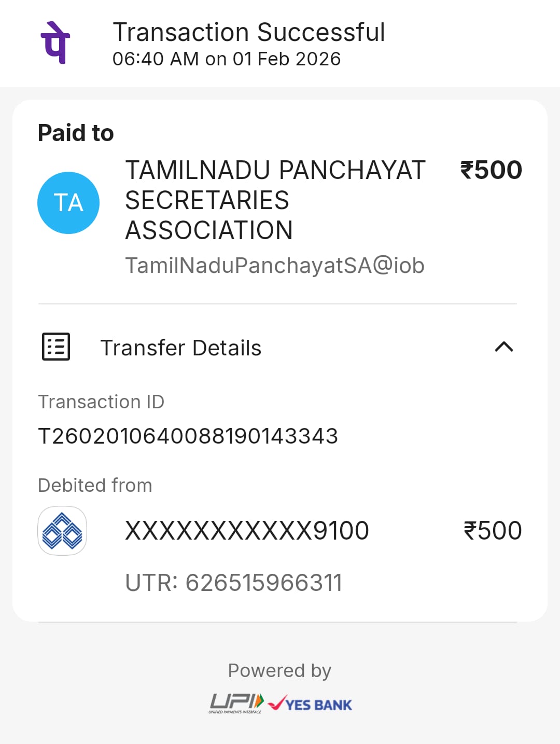Tap the ₹500 debited amount beside account
The image size is (560, 744).
point(493,531)
